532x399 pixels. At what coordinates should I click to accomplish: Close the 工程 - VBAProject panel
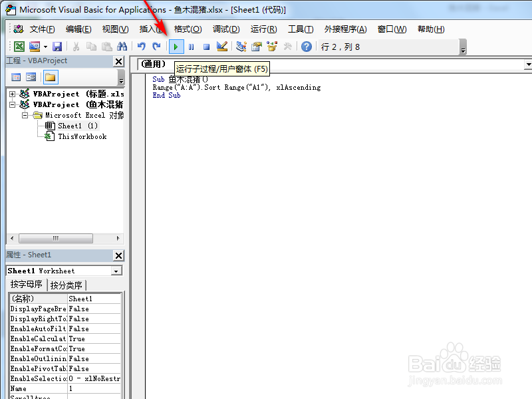tap(119, 61)
